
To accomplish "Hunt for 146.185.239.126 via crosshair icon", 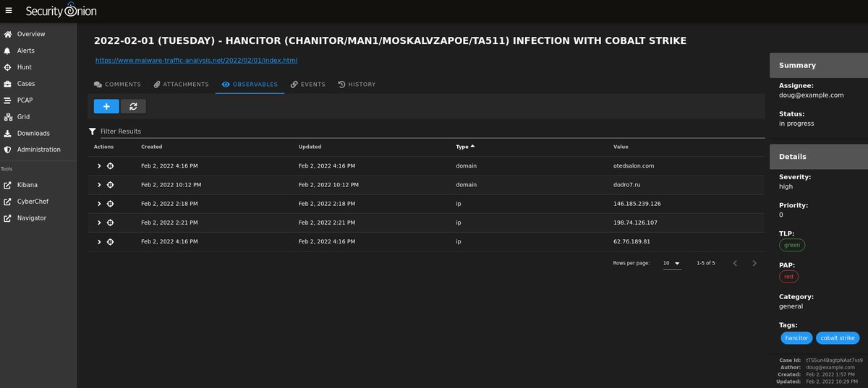I will 110,204.
